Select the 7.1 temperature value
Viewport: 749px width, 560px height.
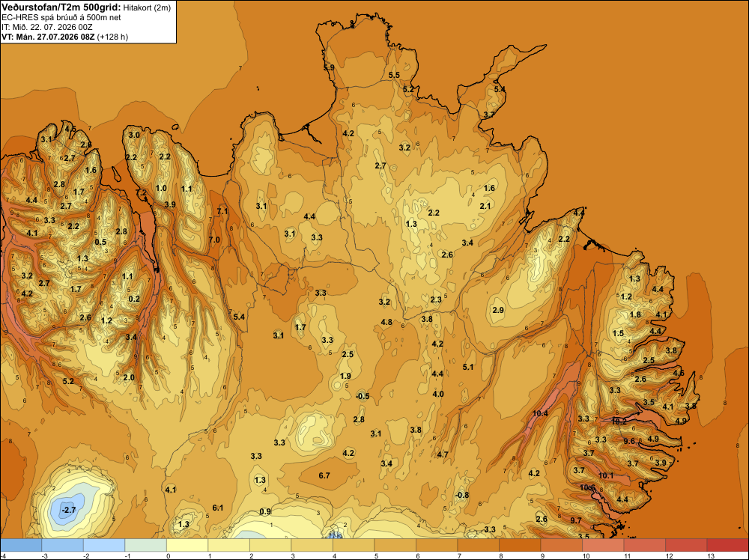pos(222,211)
